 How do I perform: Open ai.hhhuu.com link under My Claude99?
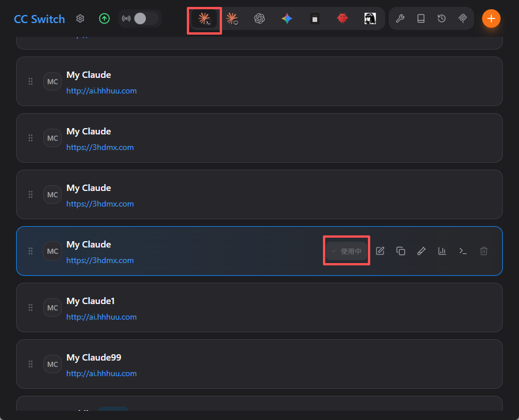(x=101, y=374)
